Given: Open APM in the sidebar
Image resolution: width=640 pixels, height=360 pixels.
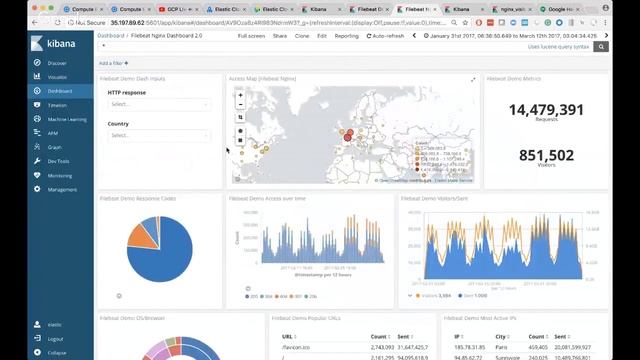Looking at the screenshot, I should click(52, 133).
